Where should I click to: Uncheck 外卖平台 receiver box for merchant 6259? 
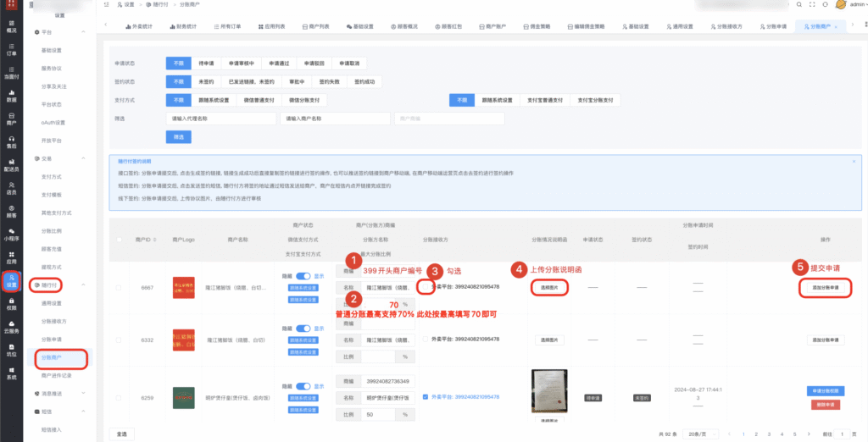[426, 396]
